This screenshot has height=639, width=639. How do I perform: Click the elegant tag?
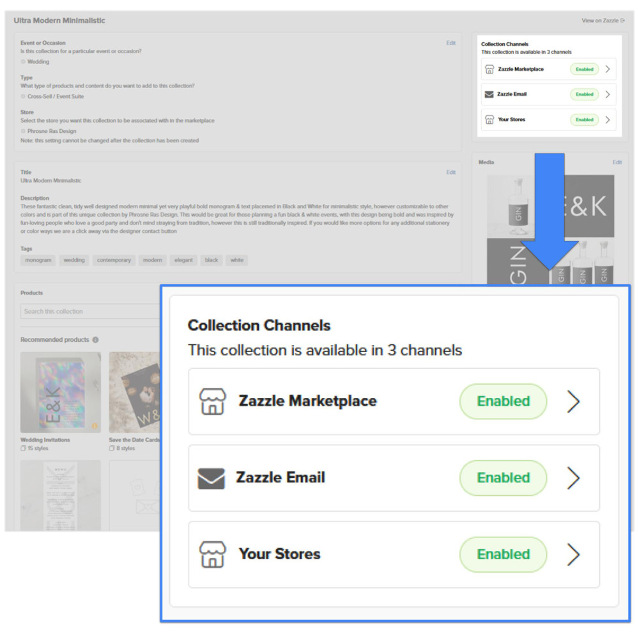[x=183, y=260]
